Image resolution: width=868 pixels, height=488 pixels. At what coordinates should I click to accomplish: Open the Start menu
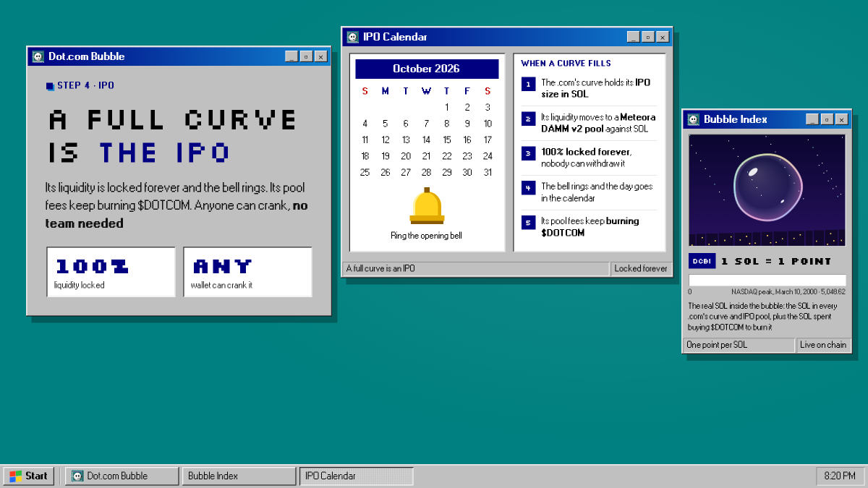point(29,476)
